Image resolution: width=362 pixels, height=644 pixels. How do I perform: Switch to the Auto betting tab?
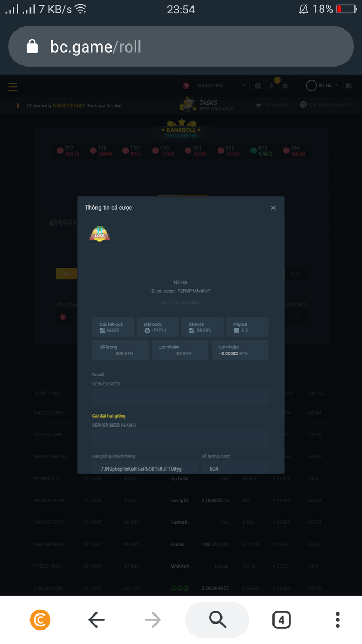click(295, 274)
